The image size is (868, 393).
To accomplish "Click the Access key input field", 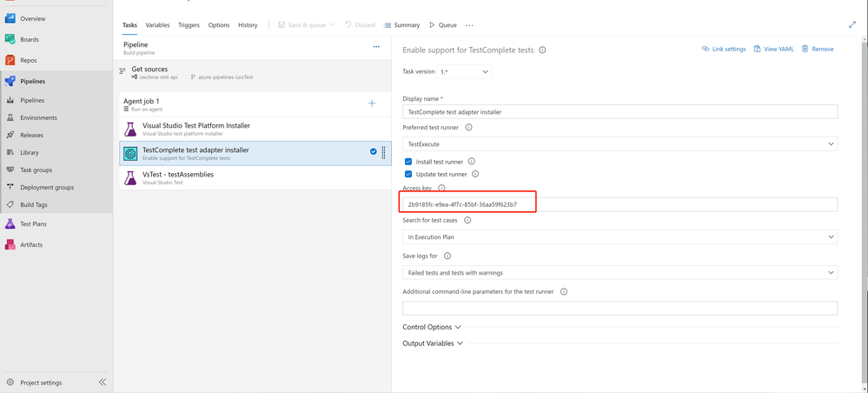I will [x=620, y=204].
